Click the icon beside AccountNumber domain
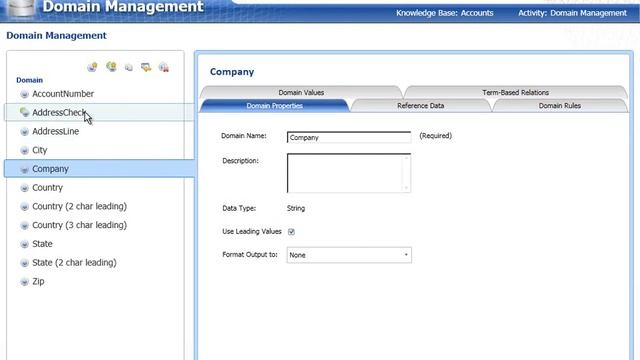The width and height of the screenshot is (640, 360). tap(24, 94)
